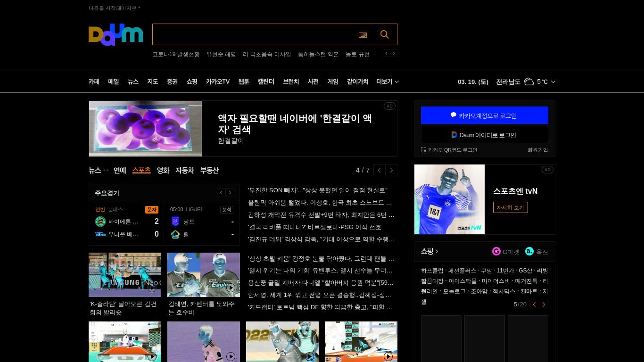Open the 옥션 shopping icon
The height and width of the screenshot is (362, 644).
(x=529, y=251)
